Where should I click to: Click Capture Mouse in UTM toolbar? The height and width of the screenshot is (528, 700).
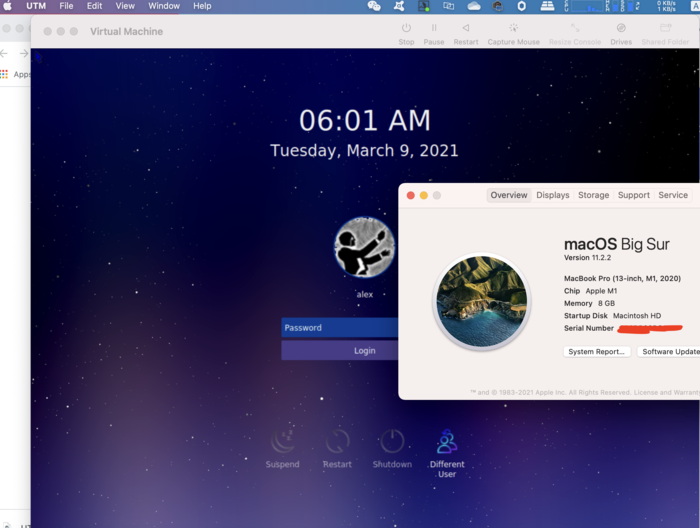click(x=513, y=34)
